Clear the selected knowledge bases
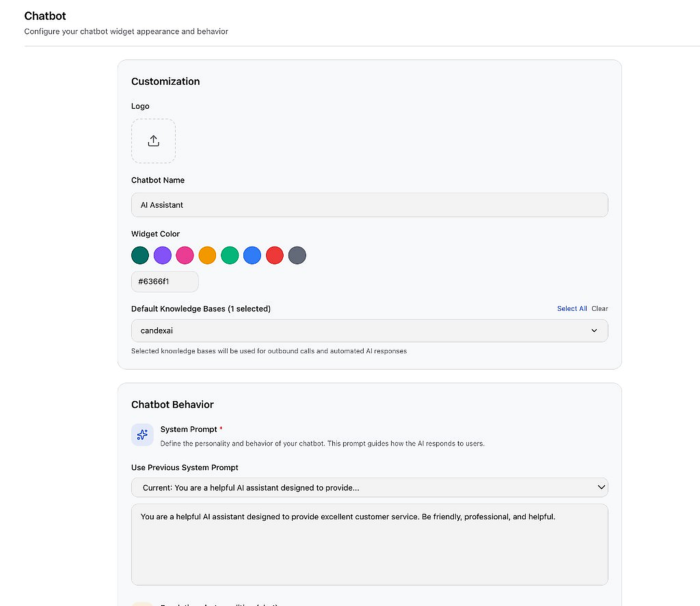Viewport: 700px width, 606px height. pyautogui.click(x=600, y=308)
